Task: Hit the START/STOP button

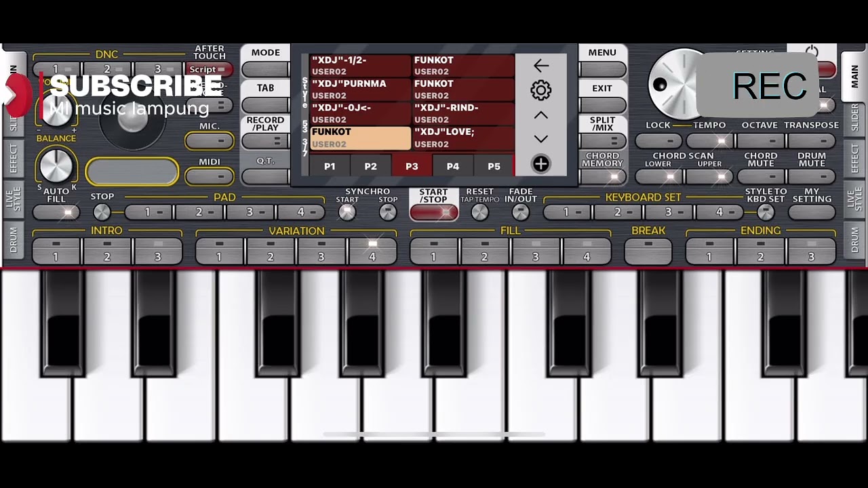Action: click(x=433, y=213)
